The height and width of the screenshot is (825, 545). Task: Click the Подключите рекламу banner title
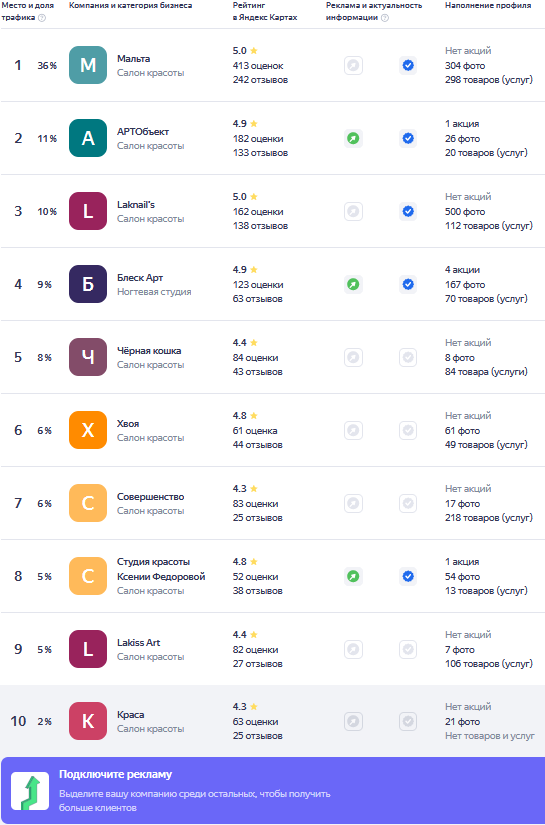click(x=115, y=774)
